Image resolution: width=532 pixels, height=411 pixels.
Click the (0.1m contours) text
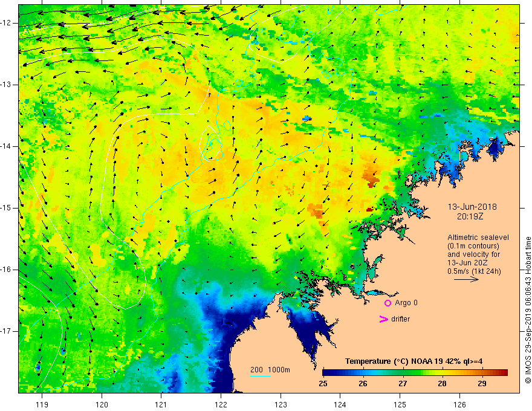coord(473,246)
